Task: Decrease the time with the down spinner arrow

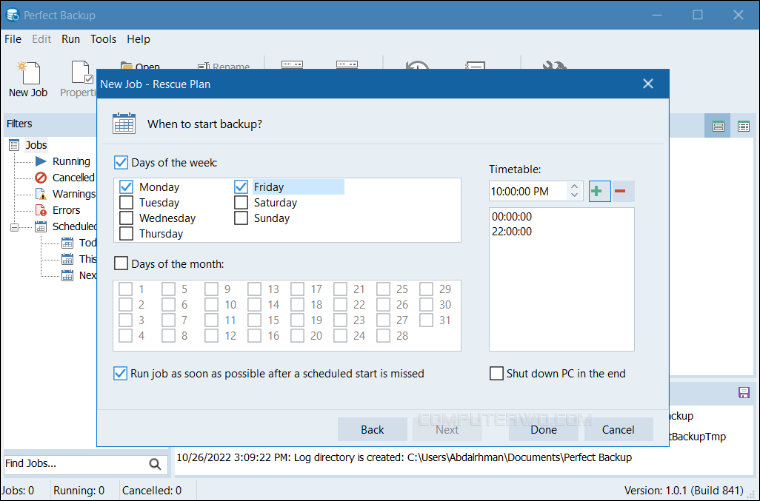Action: 574,195
